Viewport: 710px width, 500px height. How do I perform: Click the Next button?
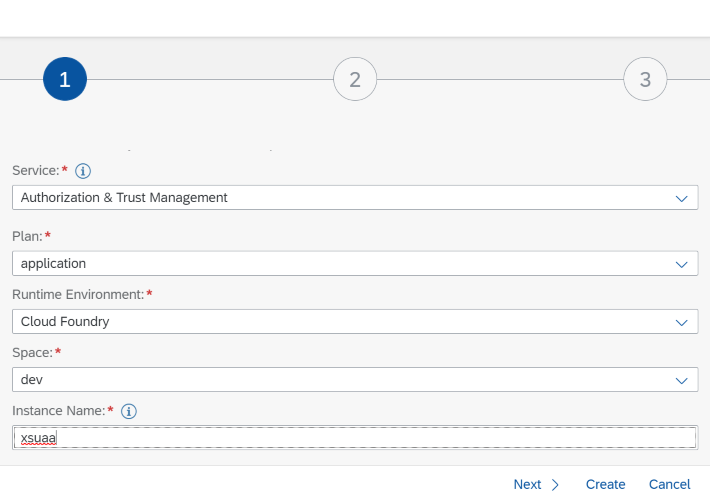[537, 485]
